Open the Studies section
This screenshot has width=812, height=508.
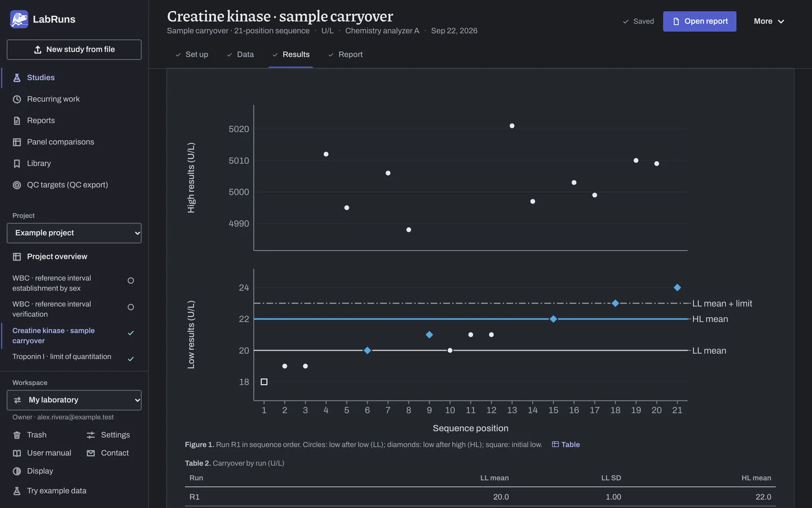[74, 78]
